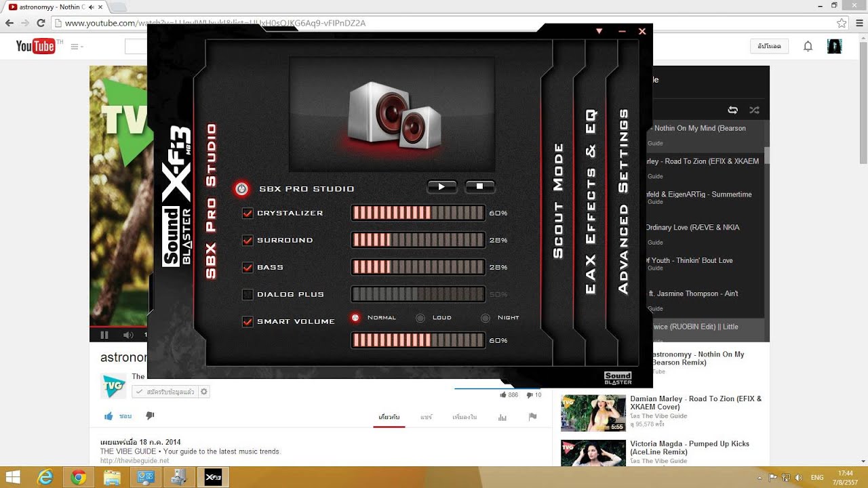Select the Add to (เพิ่มลงใน) tab
This screenshot has height=488, width=868.
(x=465, y=417)
